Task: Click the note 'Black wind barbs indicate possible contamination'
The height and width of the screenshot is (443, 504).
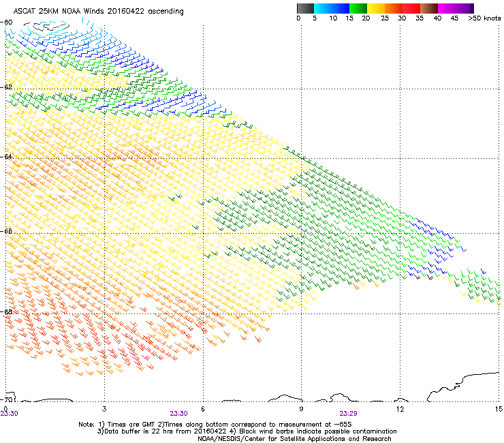Action: (318, 431)
